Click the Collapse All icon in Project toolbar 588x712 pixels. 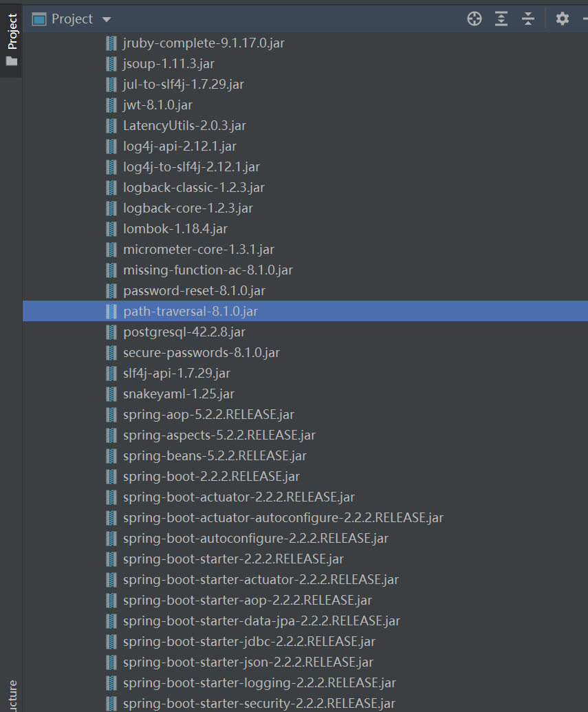[527, 19]
